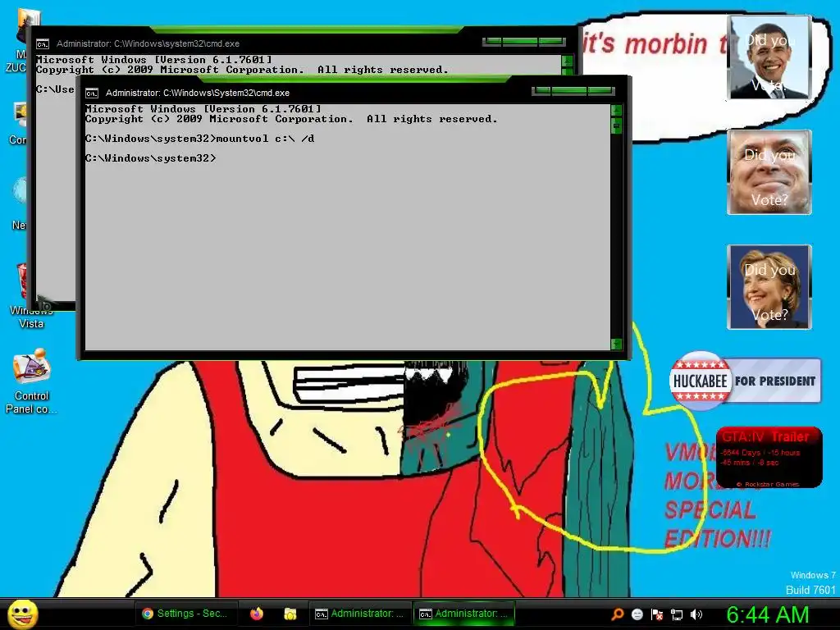Click the back cmd window title bar text
The width and height of the screenshot is (840, 630).
point(148,44)
